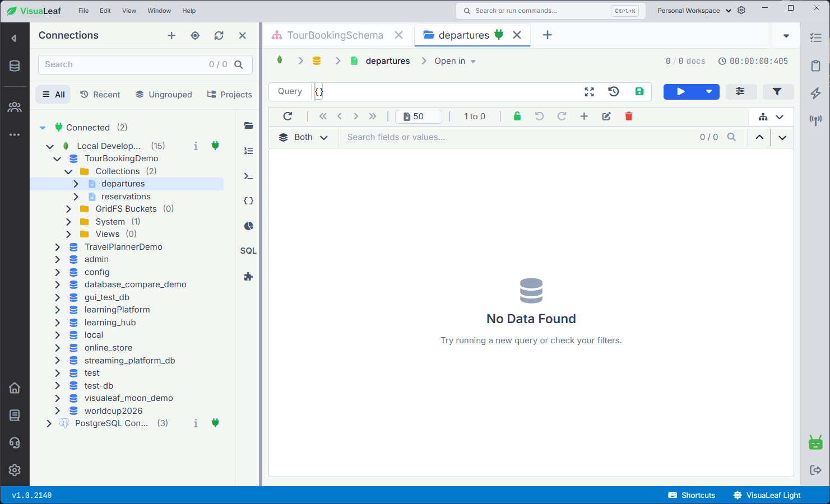The image size is (830, 504).
Task: Click the Connections search field
Action: (145, 64)
